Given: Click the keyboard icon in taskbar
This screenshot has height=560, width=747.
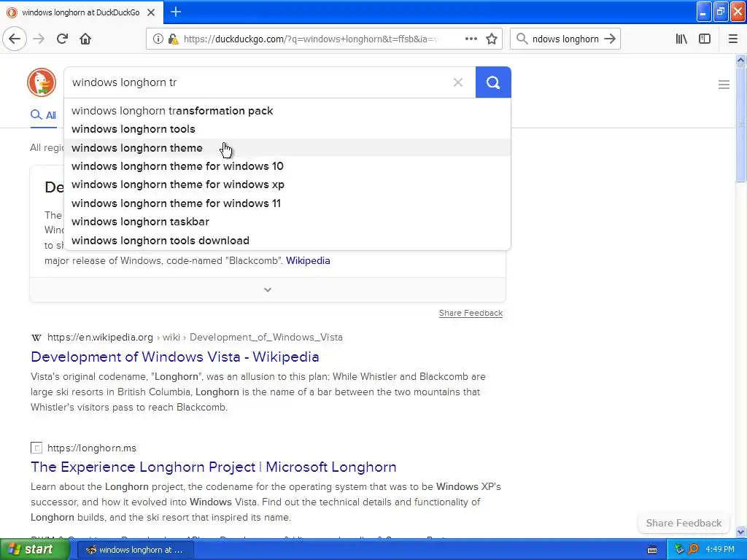Looking at the screenshot, I should (x=652, y=550).
